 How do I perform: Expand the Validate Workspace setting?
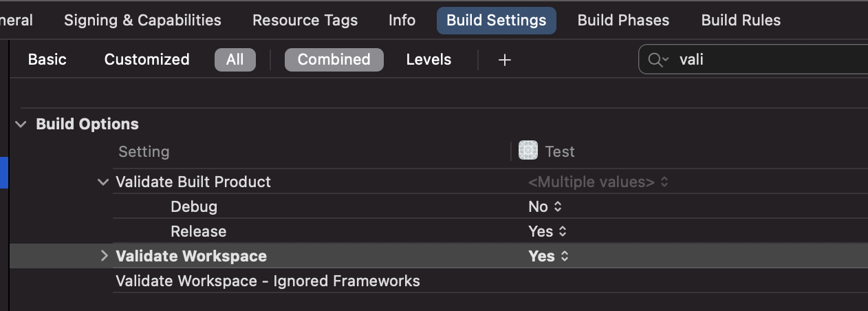coord(105,256)
